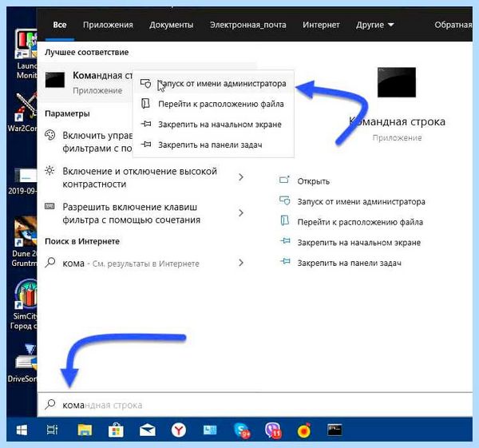Click the search input field with кома
The width and height of the screenshot is (479, 448).
coord(255,405)
